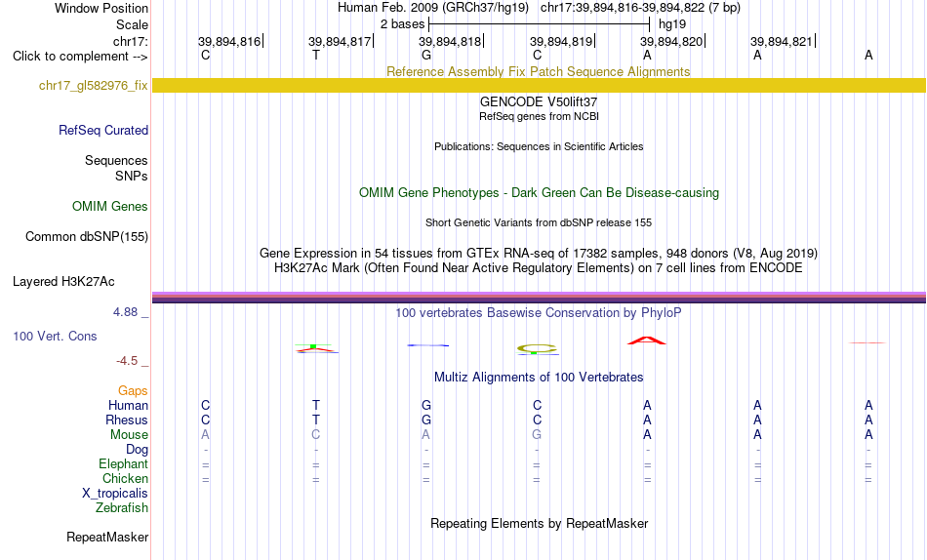Click 'Repeating Elements by RepeatMasker' title
This screenshot has height=560, width=927.
(x=539, y=523)
